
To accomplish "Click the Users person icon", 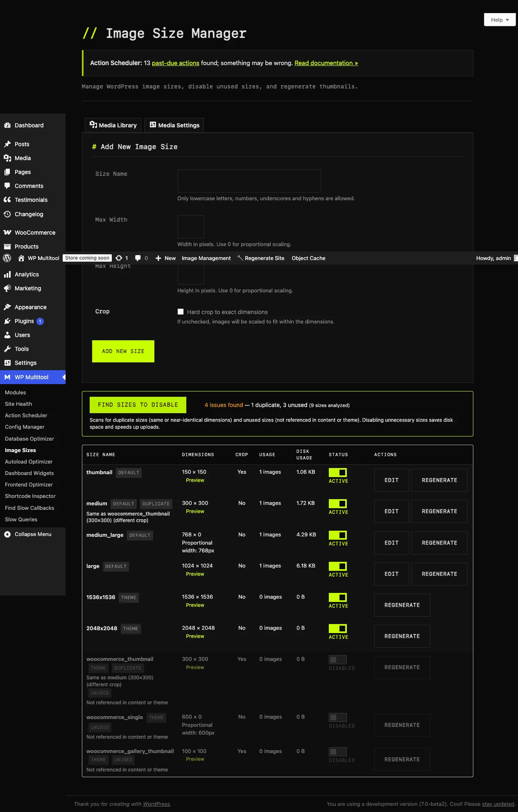I will [7, 335].
